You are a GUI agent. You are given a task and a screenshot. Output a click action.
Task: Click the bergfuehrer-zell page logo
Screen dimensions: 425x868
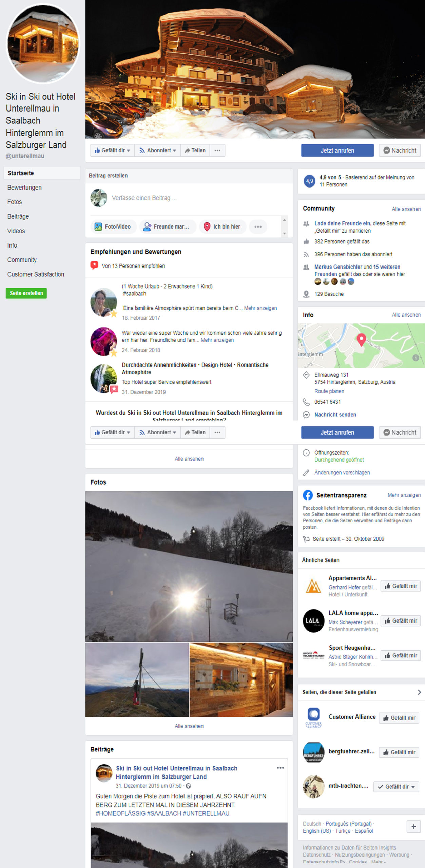313,752
